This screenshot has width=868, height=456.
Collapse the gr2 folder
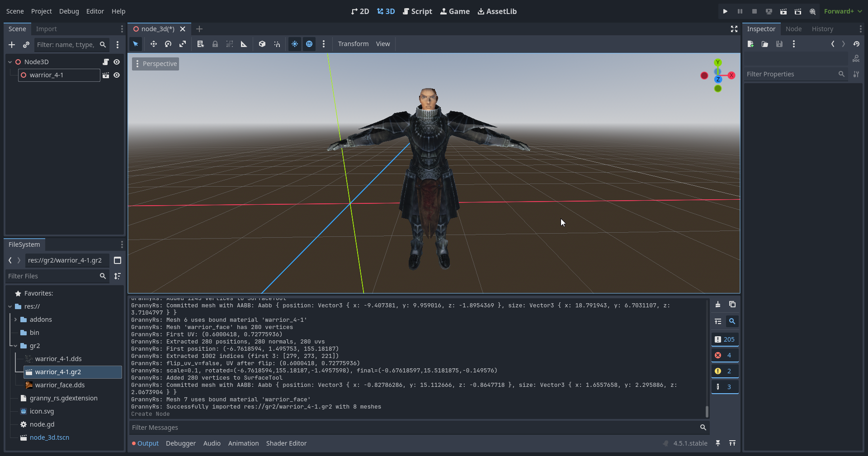(x=15, y=346)
